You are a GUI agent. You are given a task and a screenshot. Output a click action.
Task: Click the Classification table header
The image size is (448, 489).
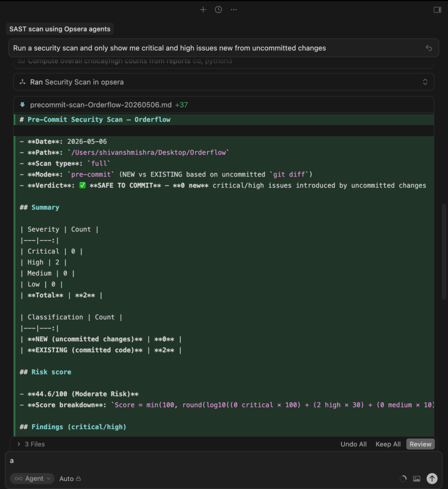(71, 317)
